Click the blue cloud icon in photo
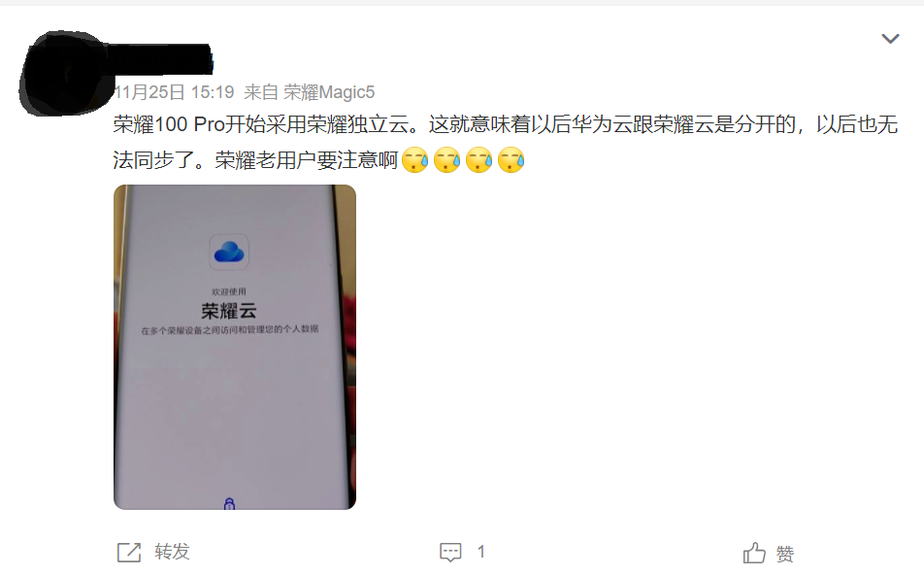The image size is (924, 575). pyautogui.click(x=229, y=252)
